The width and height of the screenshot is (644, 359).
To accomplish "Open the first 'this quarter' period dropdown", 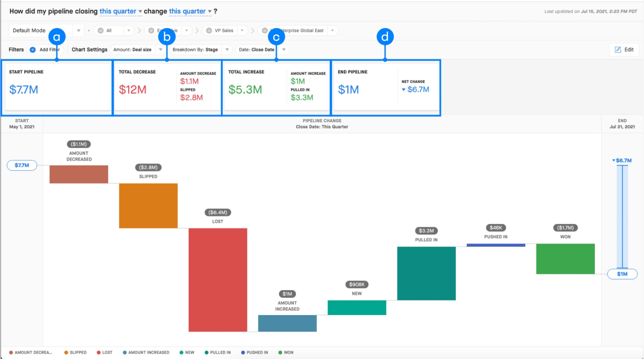I will 121,12.
